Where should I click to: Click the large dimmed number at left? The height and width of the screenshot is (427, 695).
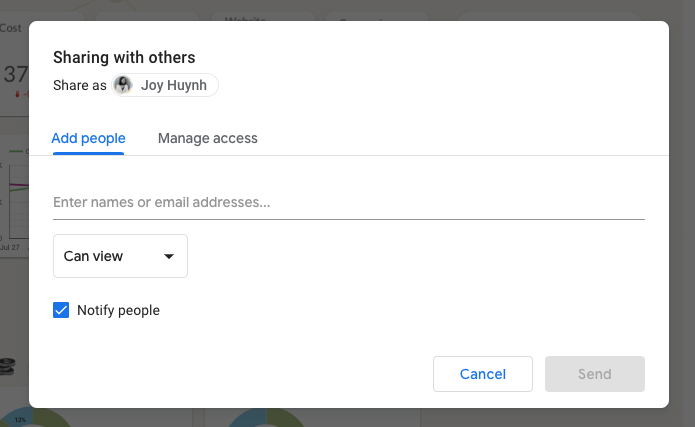coord(15,74)
